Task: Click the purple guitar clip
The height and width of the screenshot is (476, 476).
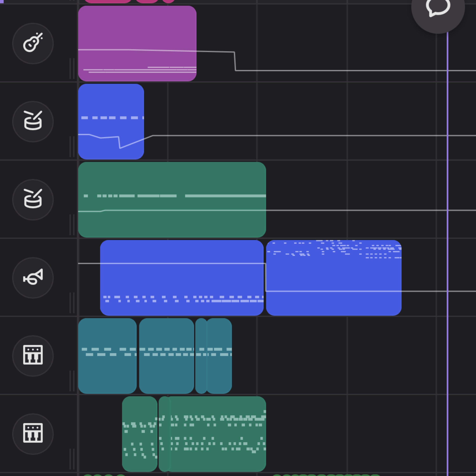Action: point(137,44)
